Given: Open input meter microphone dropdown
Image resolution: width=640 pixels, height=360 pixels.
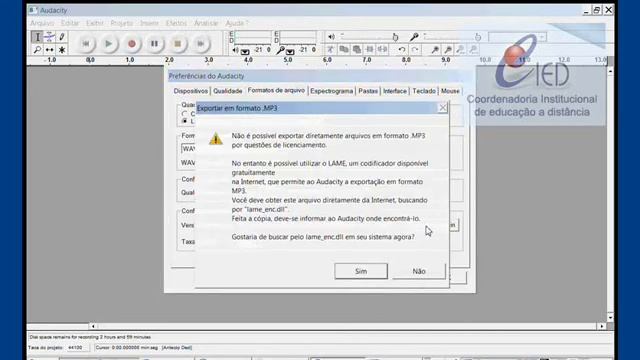Looking at the screenshot, I should 290,52.
